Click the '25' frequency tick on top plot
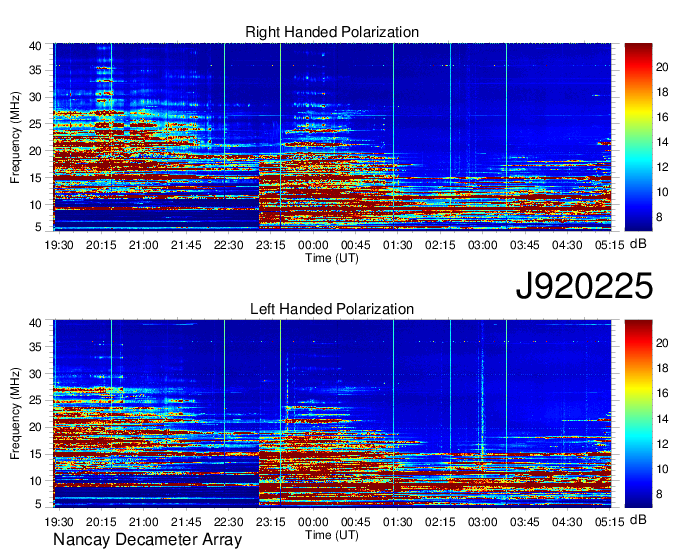 tap(35, 124)
